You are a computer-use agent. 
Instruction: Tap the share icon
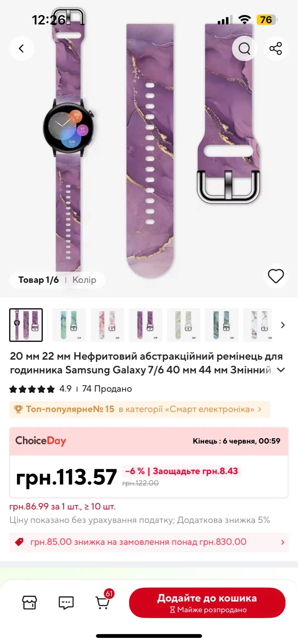276,49
